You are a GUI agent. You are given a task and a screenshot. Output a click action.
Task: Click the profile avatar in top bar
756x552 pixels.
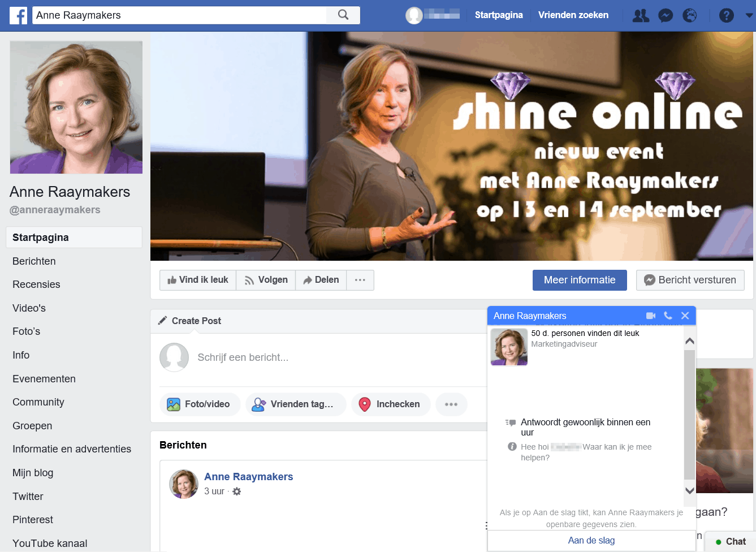[x=414, y=15]
